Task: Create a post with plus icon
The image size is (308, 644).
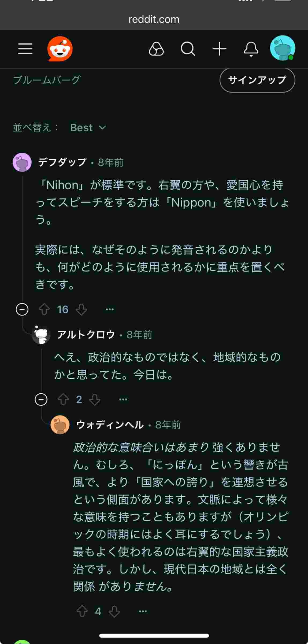Action: click(220, 49)
